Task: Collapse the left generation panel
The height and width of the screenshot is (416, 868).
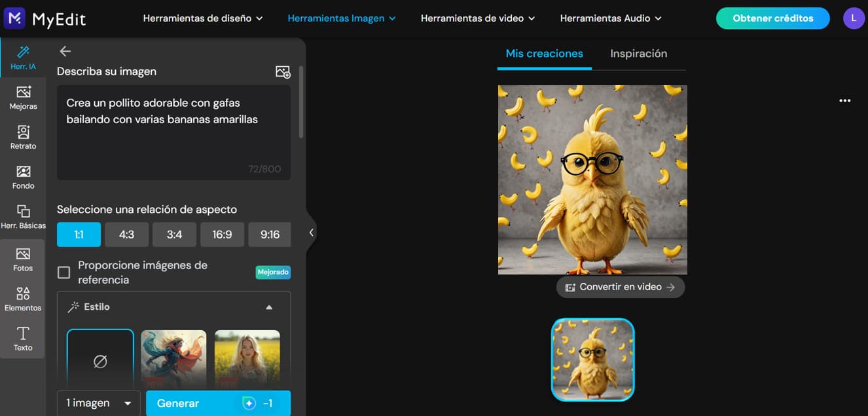Action: pyautogui.click(x=311, y=232)
